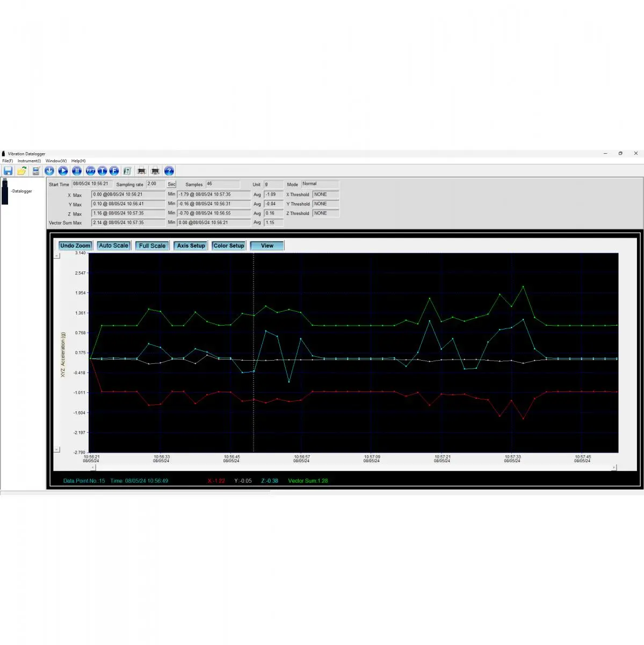Click the Sec unit button beside sampling rate
The width and height of the screenshot is (644, 645).
(171, 184)
